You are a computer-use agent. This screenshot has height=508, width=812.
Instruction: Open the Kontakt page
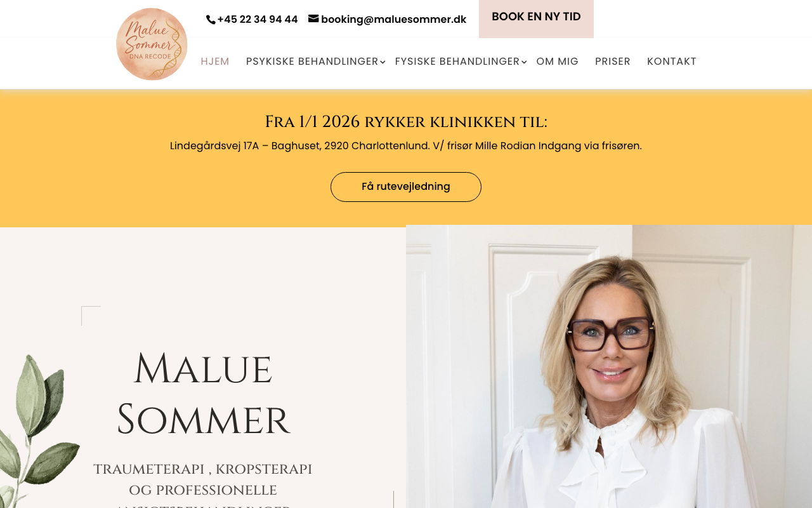[x=672, y=62]
